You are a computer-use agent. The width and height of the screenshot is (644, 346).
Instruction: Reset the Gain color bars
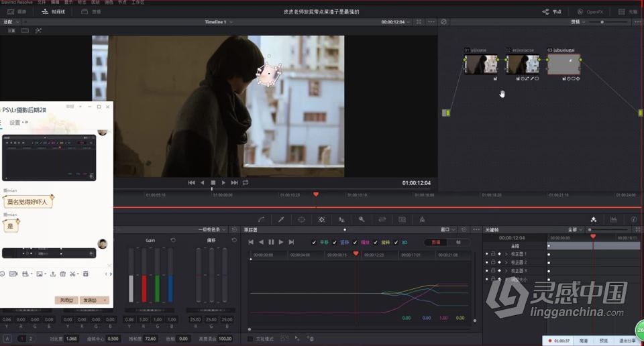pos(173,240)
